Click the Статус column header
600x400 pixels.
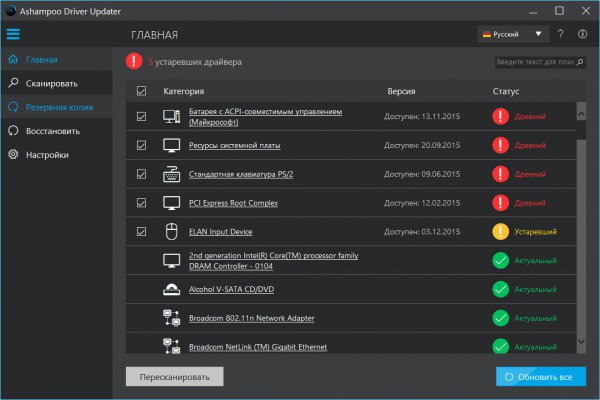[506, 91]
